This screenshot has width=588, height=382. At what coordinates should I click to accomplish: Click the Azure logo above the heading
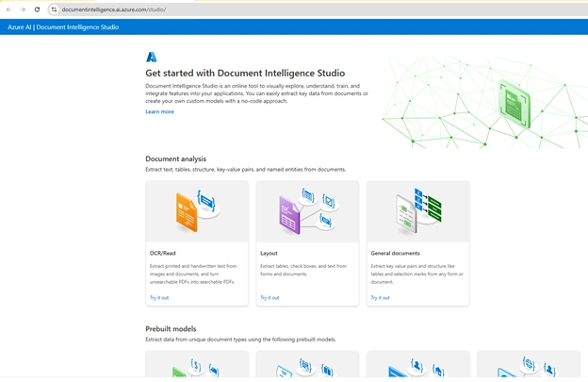pos(151,57)
